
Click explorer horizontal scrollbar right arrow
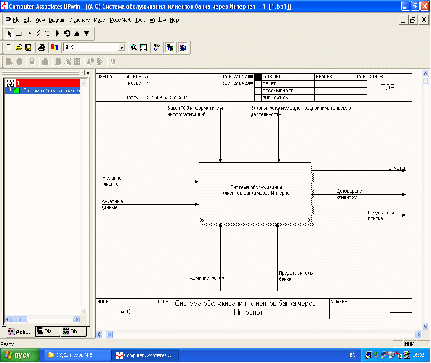77,319
